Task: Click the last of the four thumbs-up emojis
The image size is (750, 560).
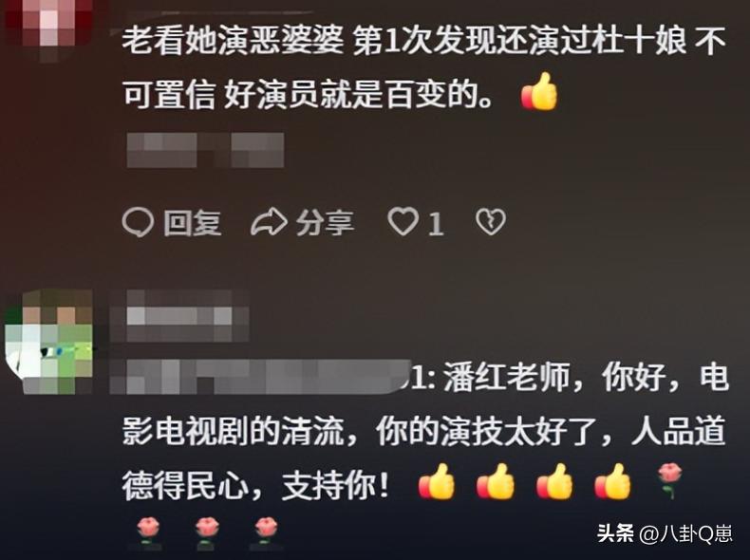Action: click(x=612, y=482)
